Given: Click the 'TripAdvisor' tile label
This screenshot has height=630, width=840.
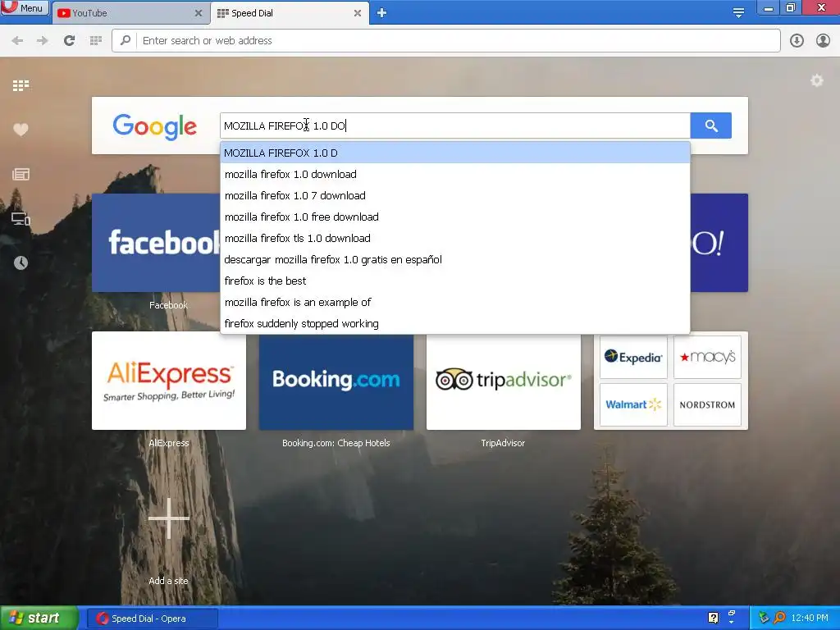Looking at the screenshot, I should tap(503, 443).
